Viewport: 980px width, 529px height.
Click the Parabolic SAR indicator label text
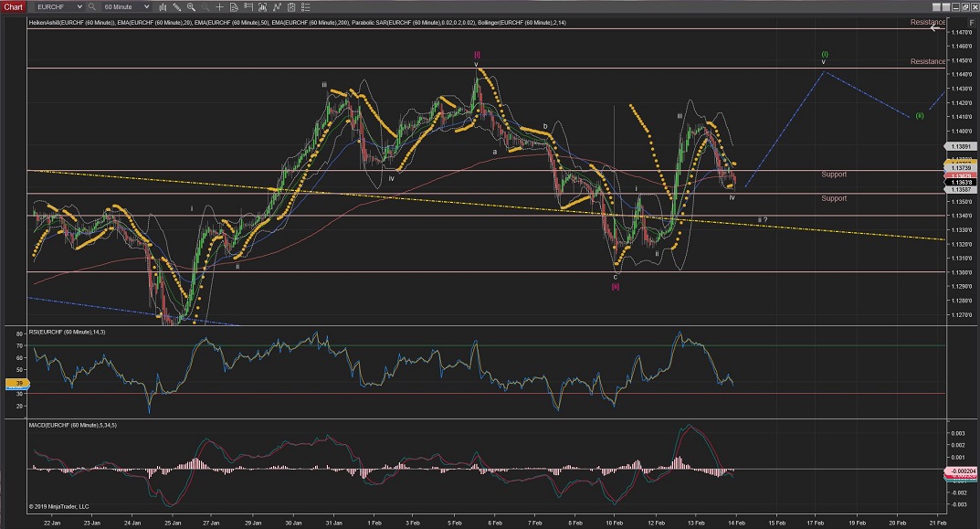tap(413, 23)
